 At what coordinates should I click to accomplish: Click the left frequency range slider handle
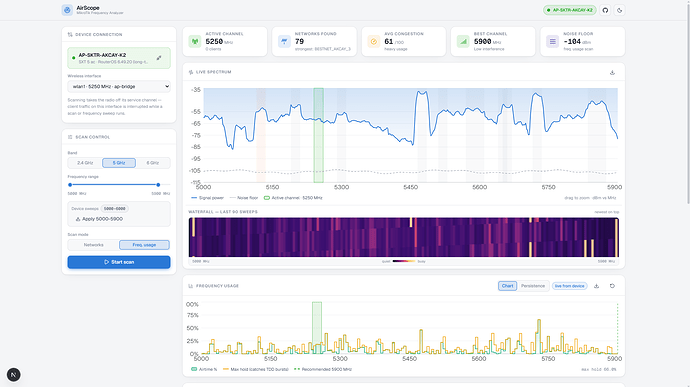coord(70,185)
